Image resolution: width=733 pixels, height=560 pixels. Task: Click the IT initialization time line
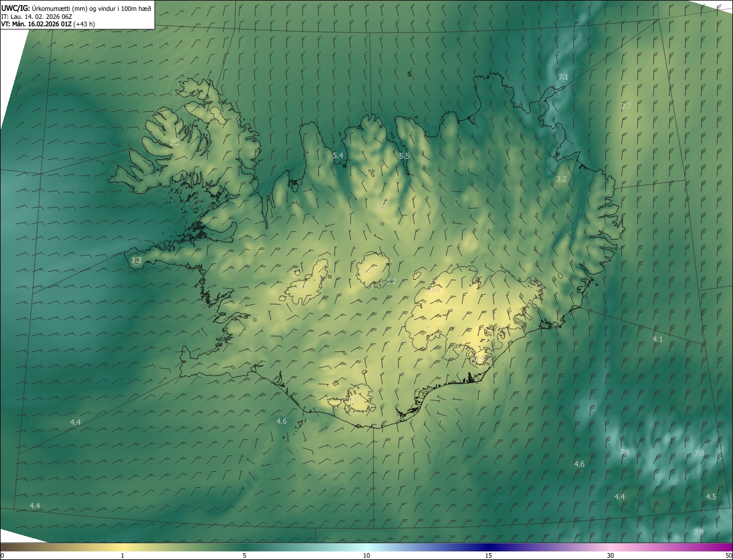click(36, 17)
